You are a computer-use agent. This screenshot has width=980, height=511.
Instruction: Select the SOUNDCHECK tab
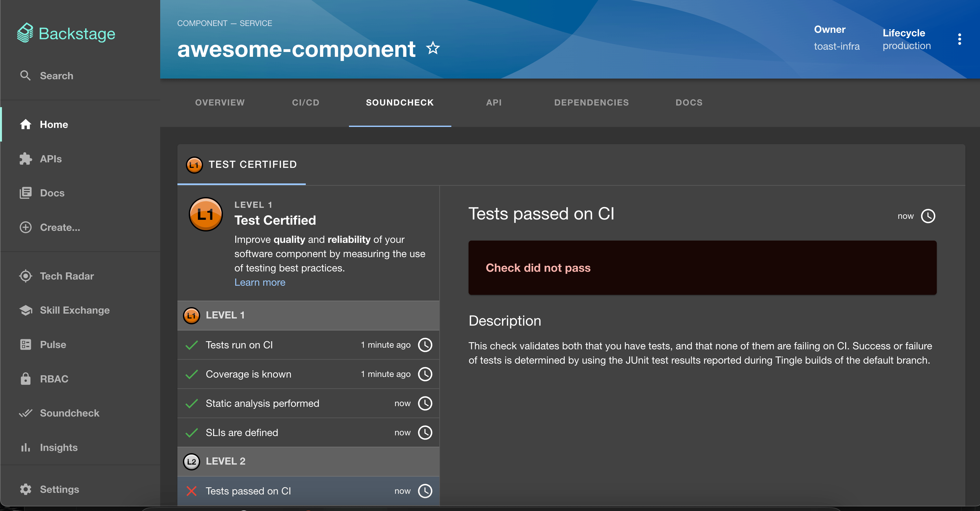[401, 102]
